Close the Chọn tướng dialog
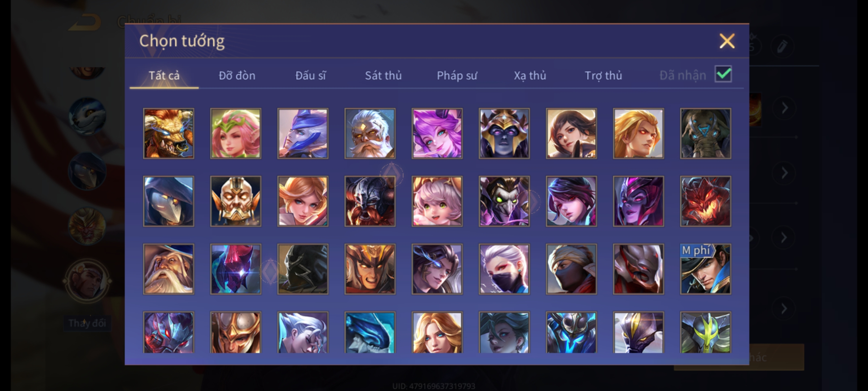The width and height of the screenshot is (868, 391). pos(727,41)
